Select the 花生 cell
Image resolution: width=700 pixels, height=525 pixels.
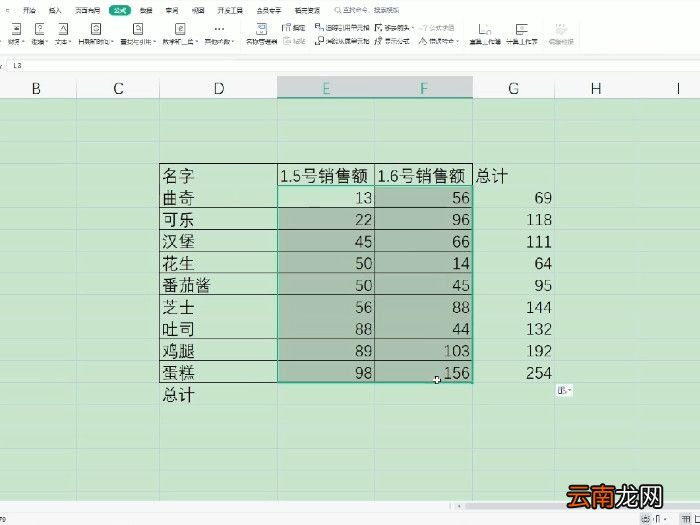218,262
